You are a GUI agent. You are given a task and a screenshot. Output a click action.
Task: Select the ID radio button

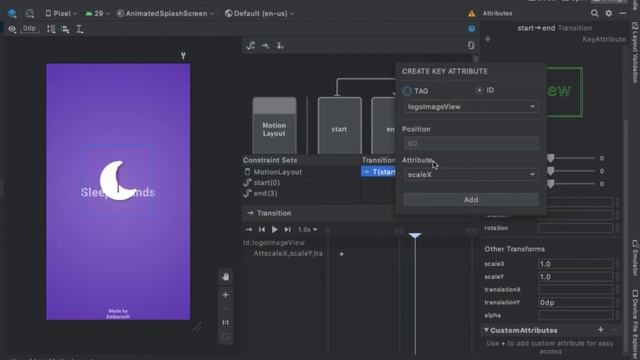point(479,90)
